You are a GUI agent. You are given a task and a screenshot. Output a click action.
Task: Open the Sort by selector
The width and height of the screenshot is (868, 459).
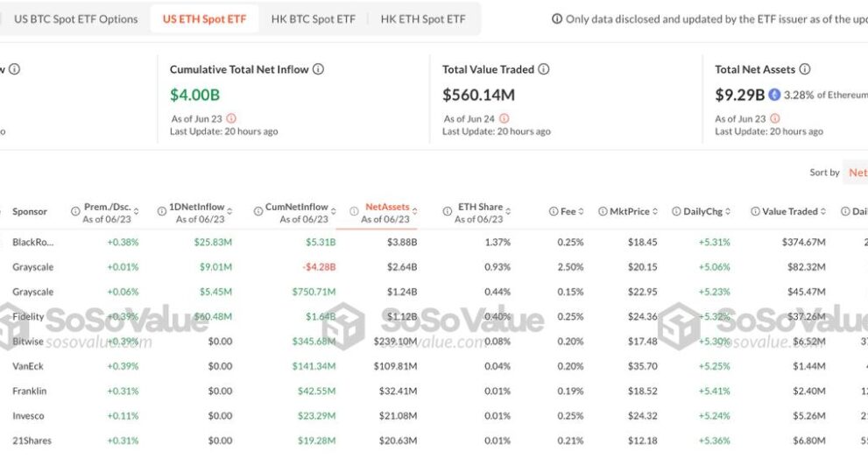pos(857,173)
